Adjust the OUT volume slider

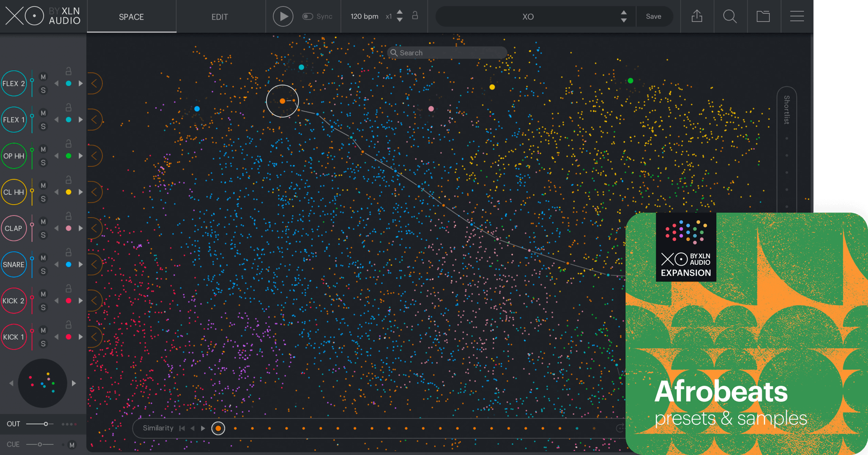(40, 424)
